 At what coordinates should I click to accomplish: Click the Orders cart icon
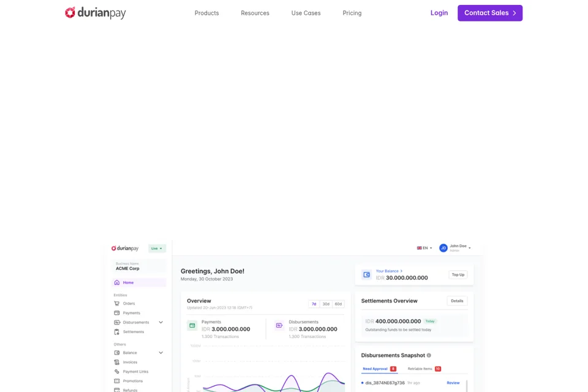click(116, 303)
